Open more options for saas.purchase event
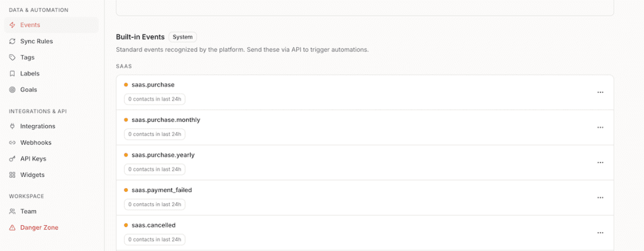 tap(600, 92)
